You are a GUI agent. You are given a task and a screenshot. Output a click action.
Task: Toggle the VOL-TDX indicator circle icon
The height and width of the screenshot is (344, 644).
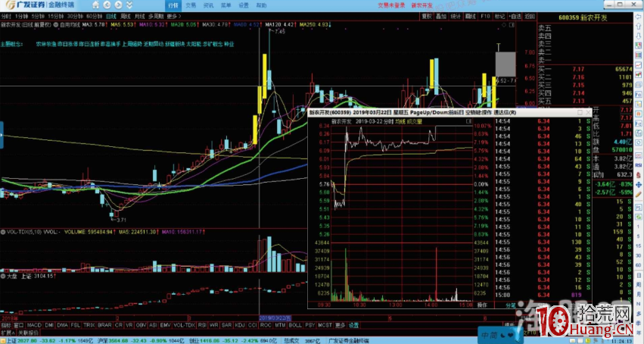[3, 232]
